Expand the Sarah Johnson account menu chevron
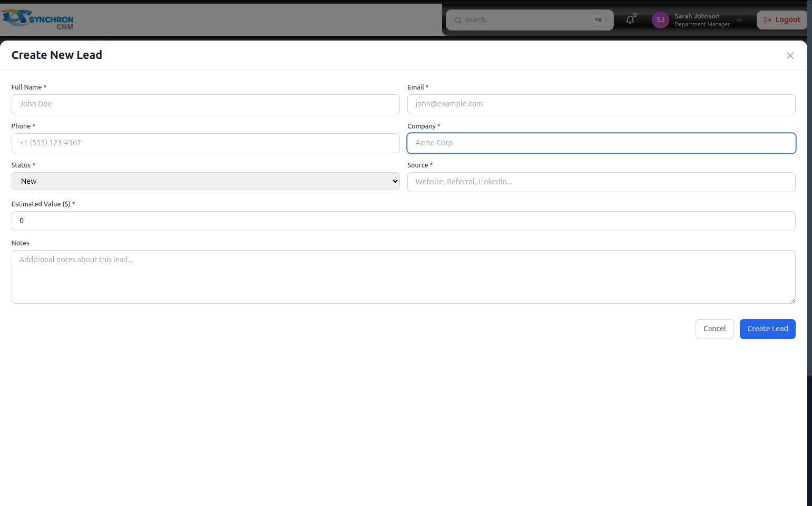This screenshot has height=506, width=812. pyautogui.click(x=739, y=20)
